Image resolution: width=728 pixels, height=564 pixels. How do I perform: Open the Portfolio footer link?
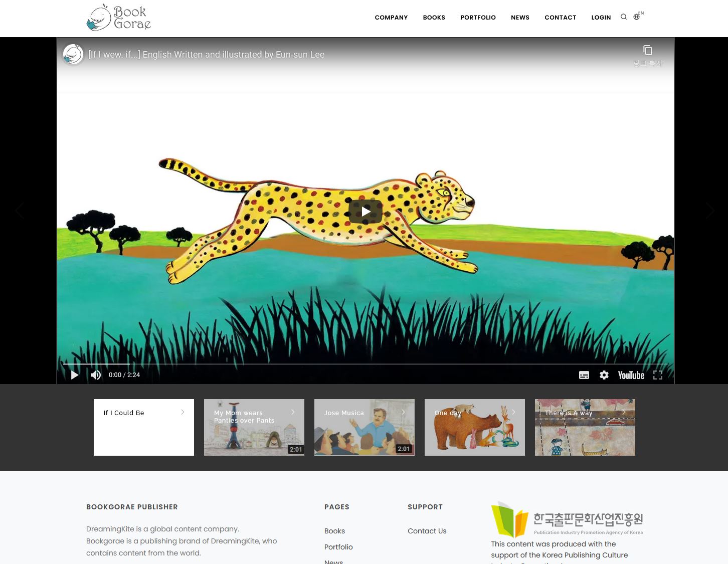(338, 547)
